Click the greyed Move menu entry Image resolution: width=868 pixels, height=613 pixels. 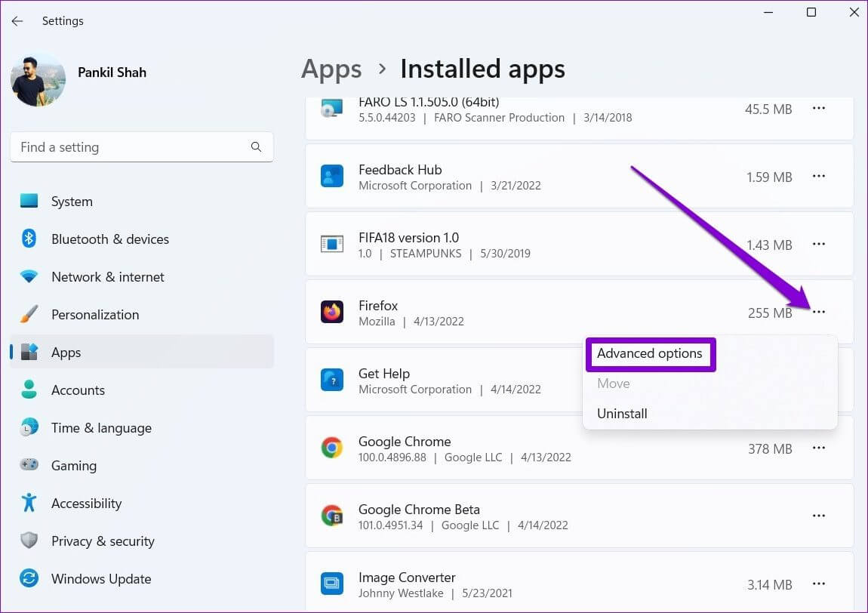click(614, 384)
